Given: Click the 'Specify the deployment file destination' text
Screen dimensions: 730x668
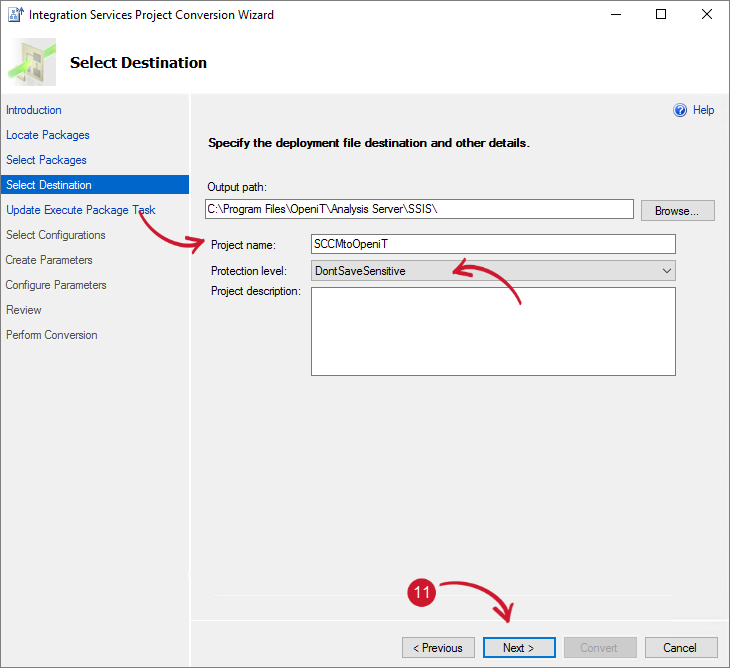Looking at the screenshot, I should [x=369, y=143].
